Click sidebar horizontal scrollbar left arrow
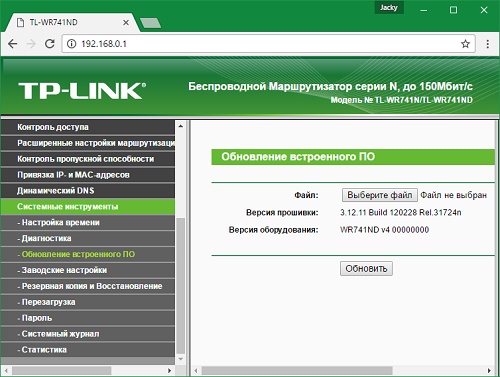The image size is (500, 377). click(6, 371)
